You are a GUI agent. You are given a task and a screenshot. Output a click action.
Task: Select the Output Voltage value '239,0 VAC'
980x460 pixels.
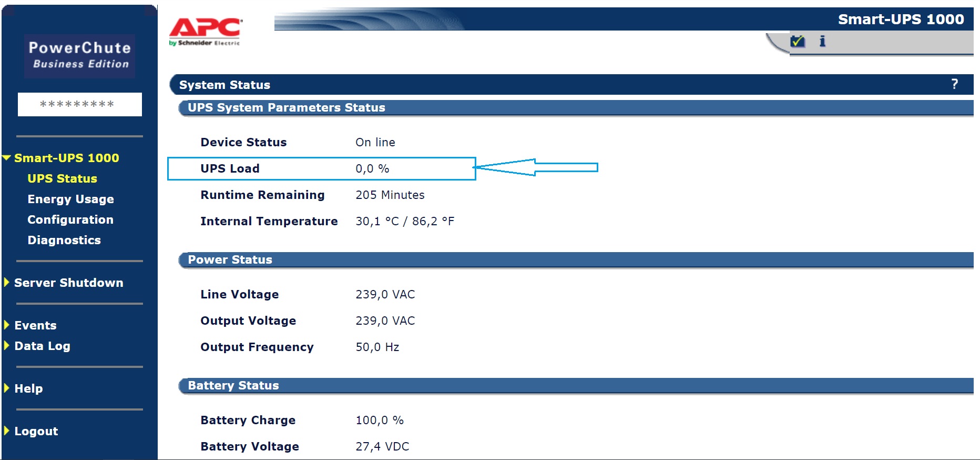(385, 321)
